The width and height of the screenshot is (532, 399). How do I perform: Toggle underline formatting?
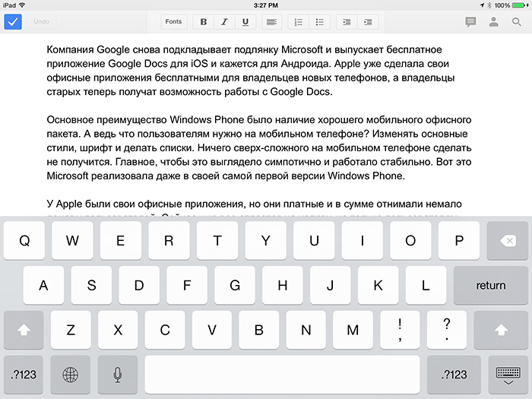pyautogui.click(x=245, y=22)
